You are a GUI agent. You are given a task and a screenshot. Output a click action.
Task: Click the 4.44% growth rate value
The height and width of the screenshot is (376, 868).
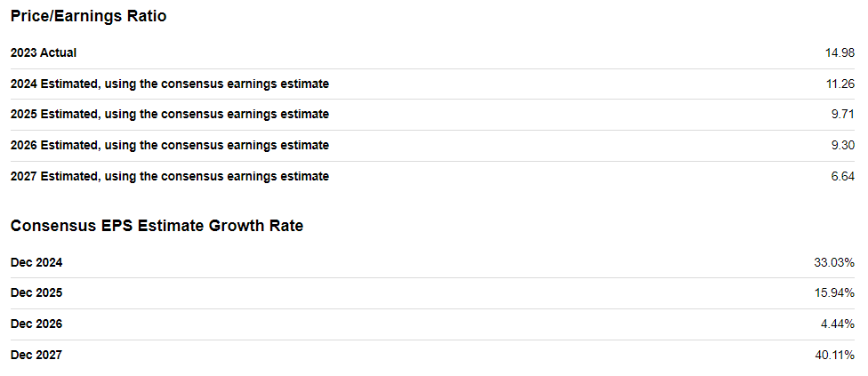(839, 324)
